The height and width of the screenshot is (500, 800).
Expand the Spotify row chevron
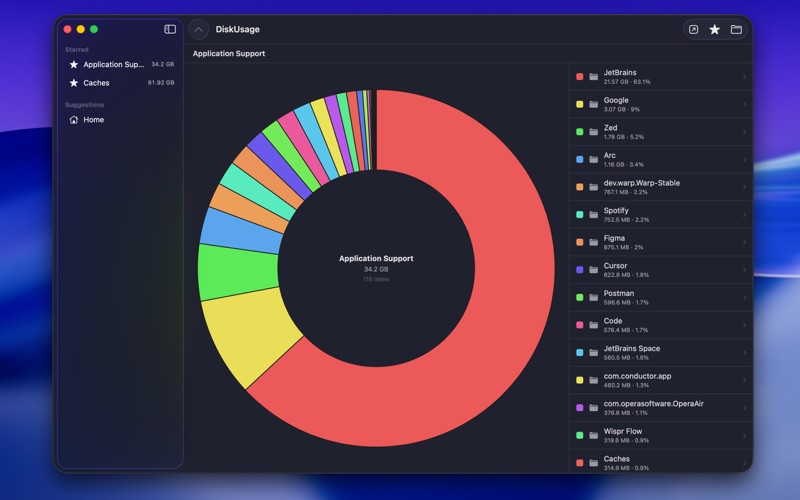744,214
